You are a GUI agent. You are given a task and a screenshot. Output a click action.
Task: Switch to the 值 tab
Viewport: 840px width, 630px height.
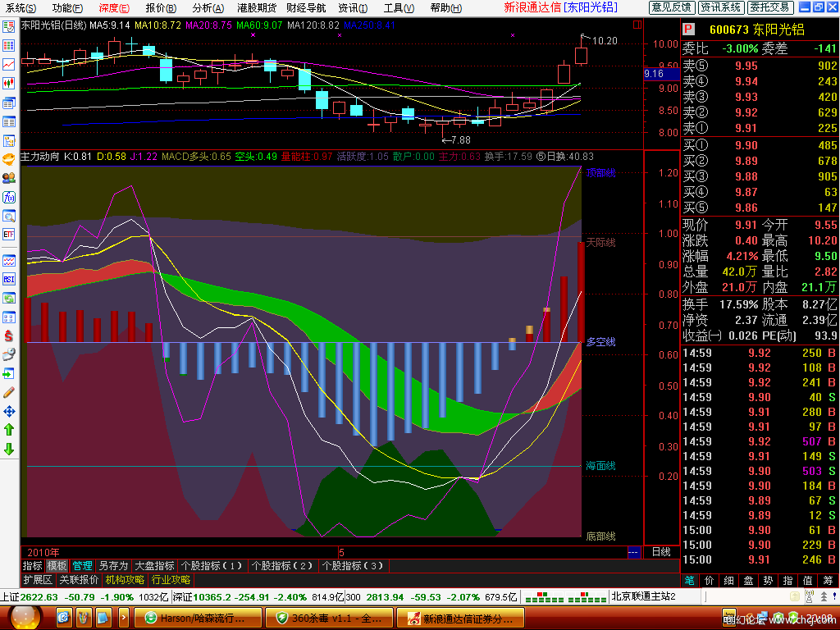[808, 580]
